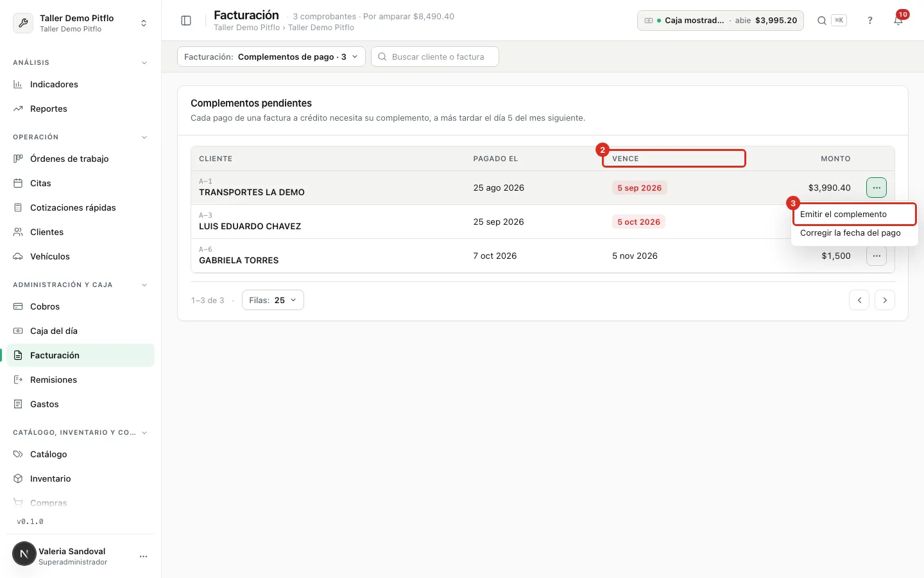Screen dimensions: 924x578
Task: Open Cotizaciones rápidas
Action: point(80,207)
